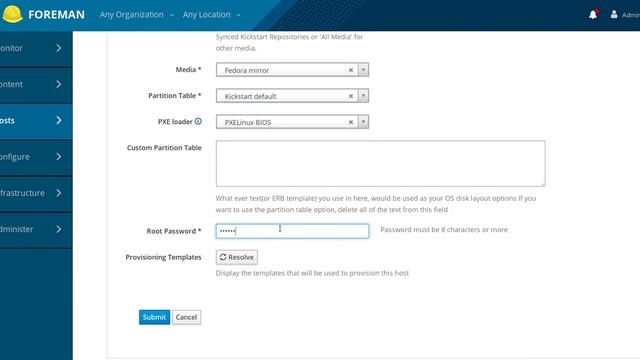Click the Provisioning Templates label
640x360 pixels.
click(163, 257)
